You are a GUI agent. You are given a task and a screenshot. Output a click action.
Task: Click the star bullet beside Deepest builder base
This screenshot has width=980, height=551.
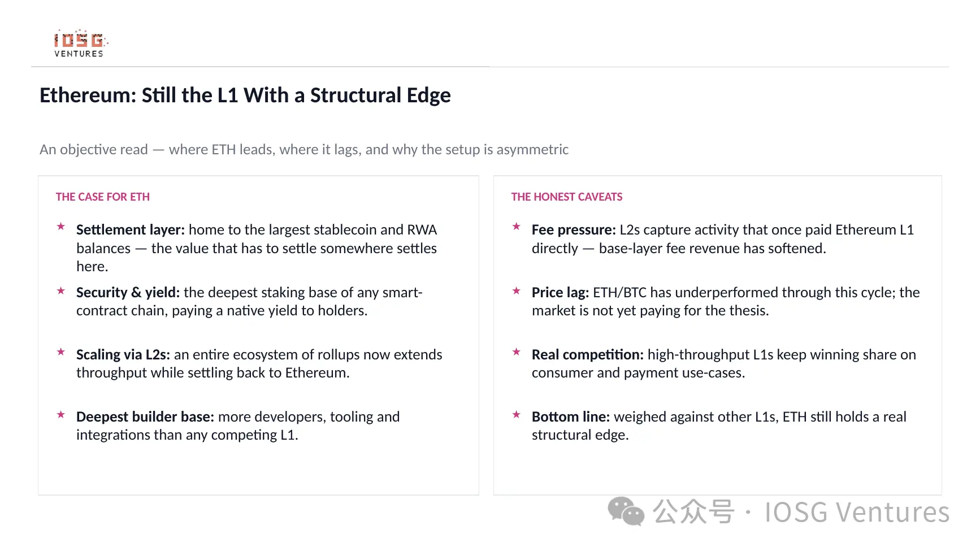[61, 414]
